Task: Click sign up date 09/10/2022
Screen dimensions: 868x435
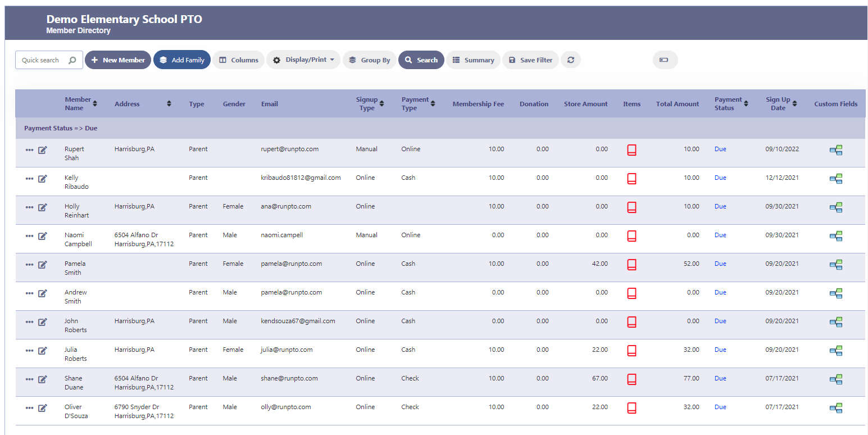Action: [x=782, y=149]
